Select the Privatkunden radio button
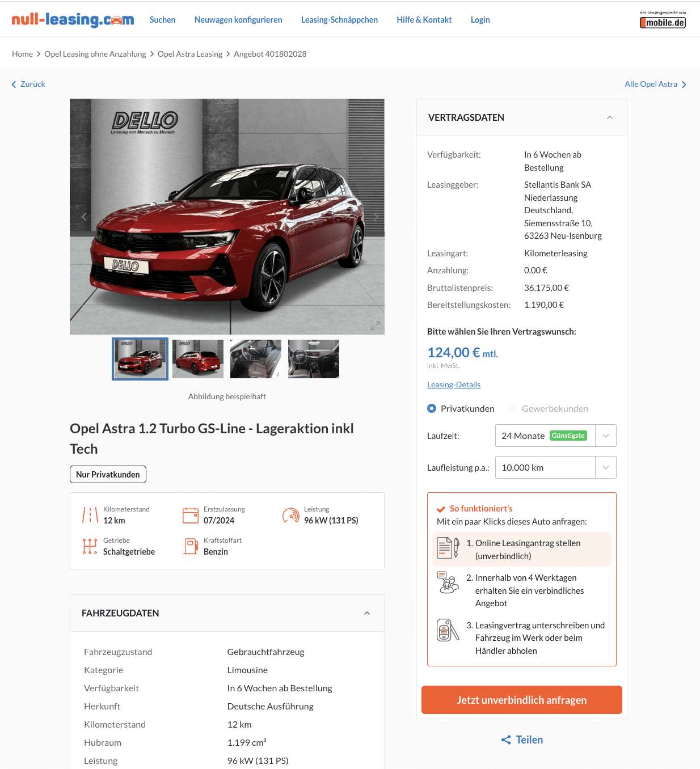Image resolution: width=700 pixels, height=769 pixels. [x=432, y=408]
